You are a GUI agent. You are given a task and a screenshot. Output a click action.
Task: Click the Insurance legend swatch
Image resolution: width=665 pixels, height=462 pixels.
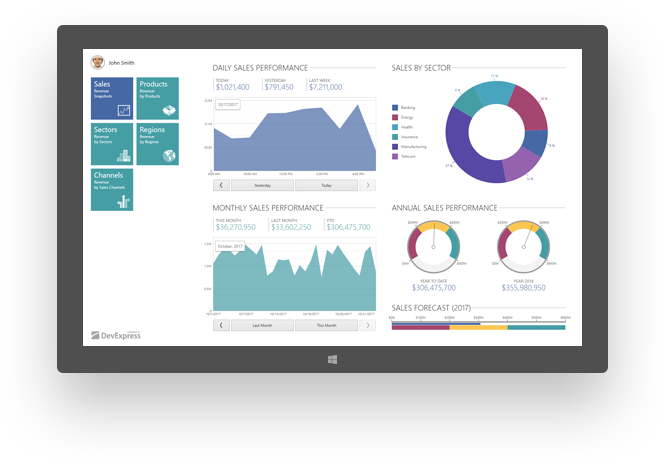(395, 137)
